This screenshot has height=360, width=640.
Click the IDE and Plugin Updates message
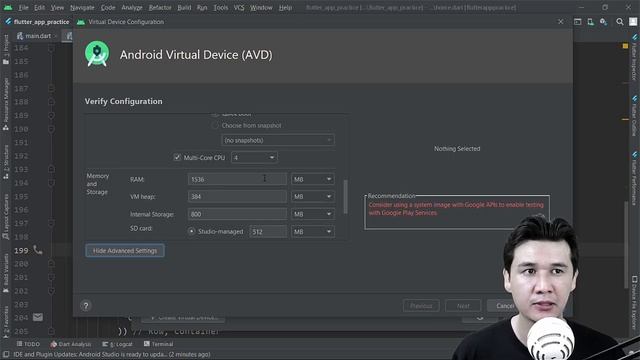[x=112, y=354]
